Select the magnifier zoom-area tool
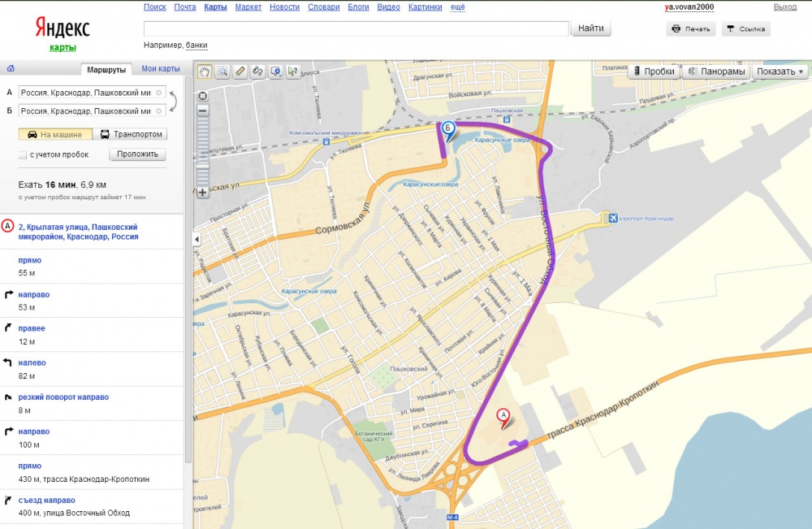 coord(222,72)
